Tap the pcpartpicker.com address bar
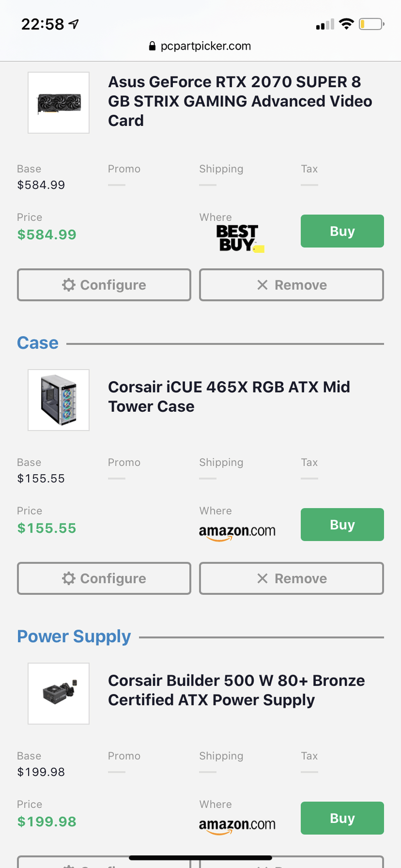This screenshot has width=401, height=868. click(x=206, y=46)
